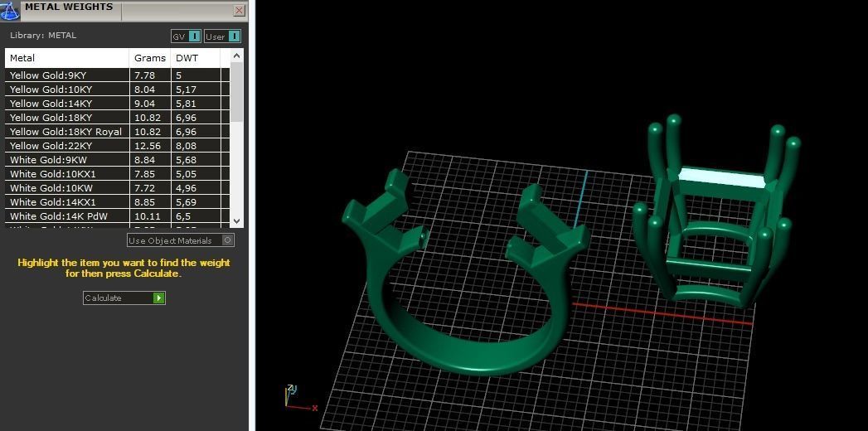Click the scroll up arrow in metal list
Viewport: 868px width, 431px height.
pos(237,56)
